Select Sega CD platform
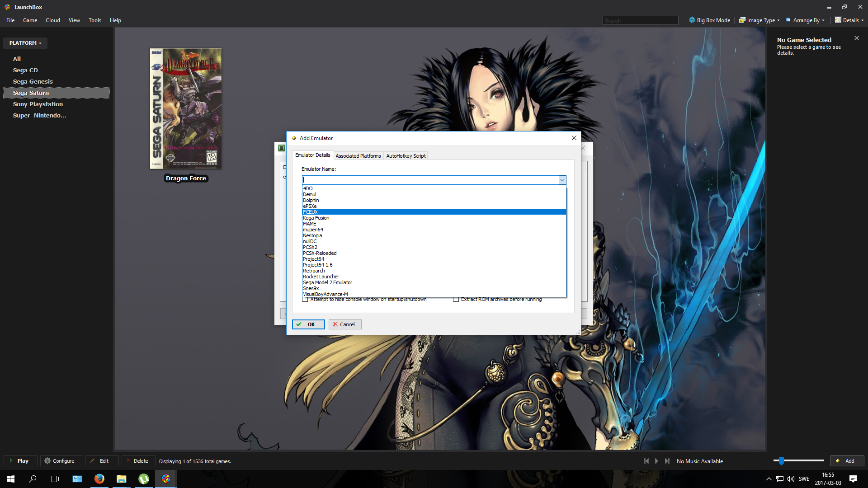868x488 pixels. click(x=57, y=70)
